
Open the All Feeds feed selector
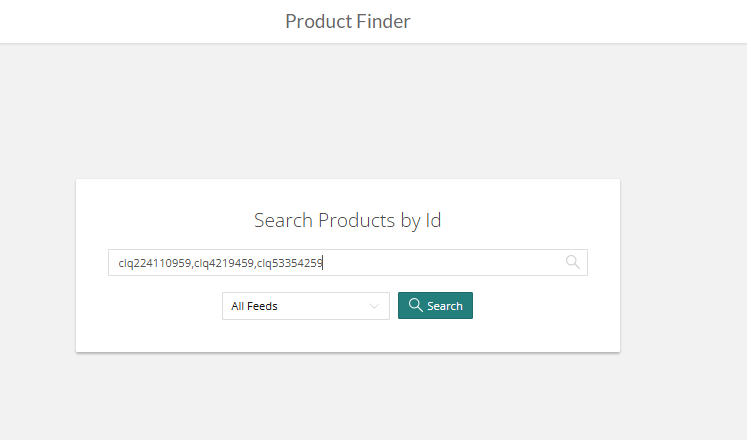point(306,306)
